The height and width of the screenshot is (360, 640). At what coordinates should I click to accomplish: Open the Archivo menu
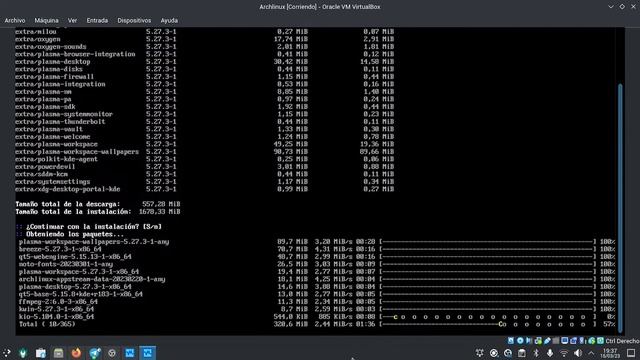pyautogui.click(x=15, y=20)
